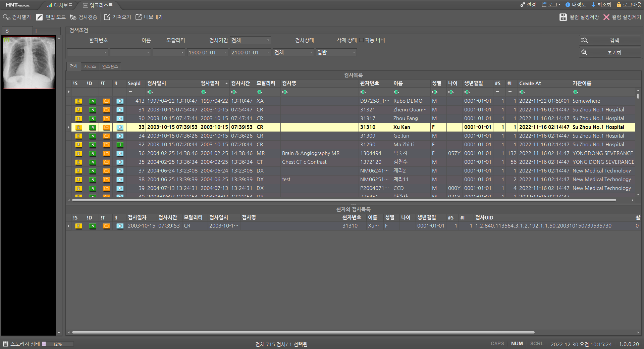This screenshot has width=644, height=349.
Task: Remove column settings with 컬럼 설정제거
Action: [622, 17]
